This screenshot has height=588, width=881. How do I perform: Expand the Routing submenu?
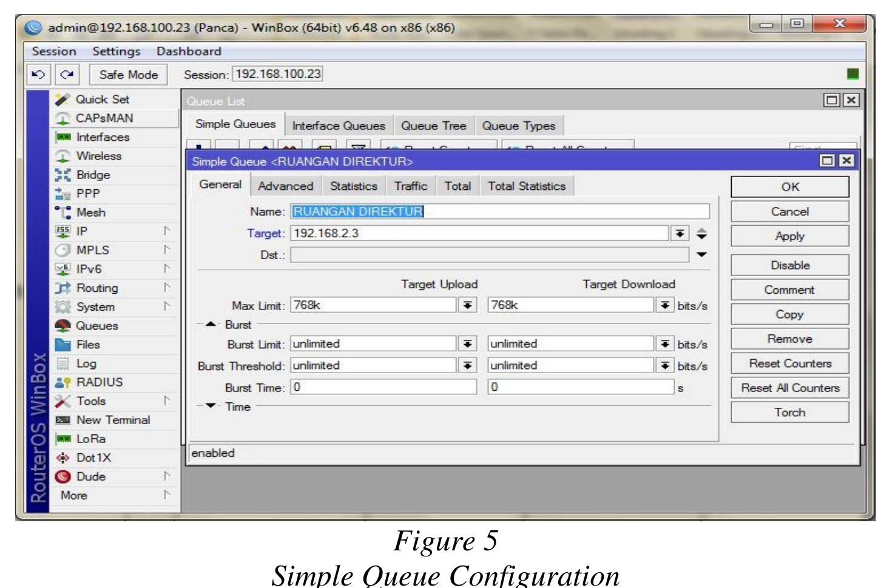(x=166, y=288)
